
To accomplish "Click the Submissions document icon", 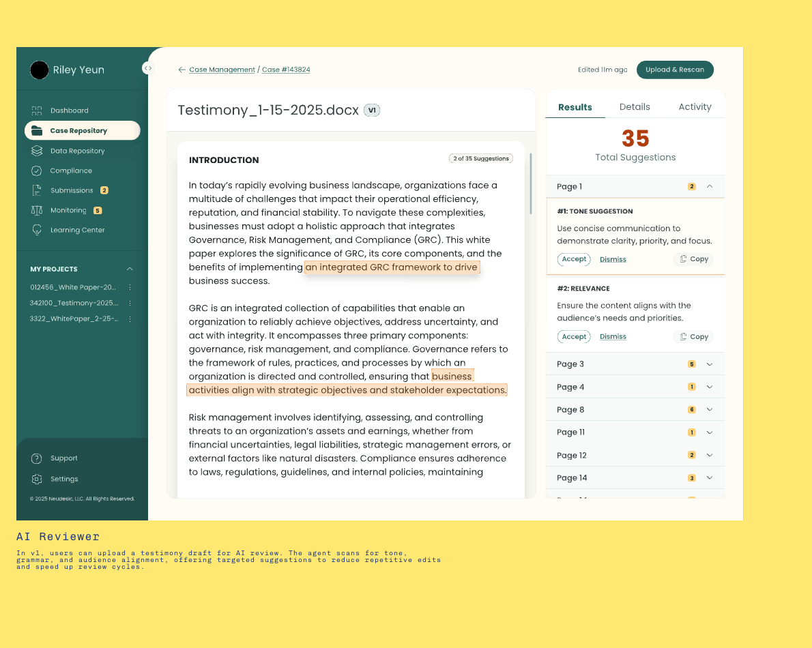I will point(37,190).
